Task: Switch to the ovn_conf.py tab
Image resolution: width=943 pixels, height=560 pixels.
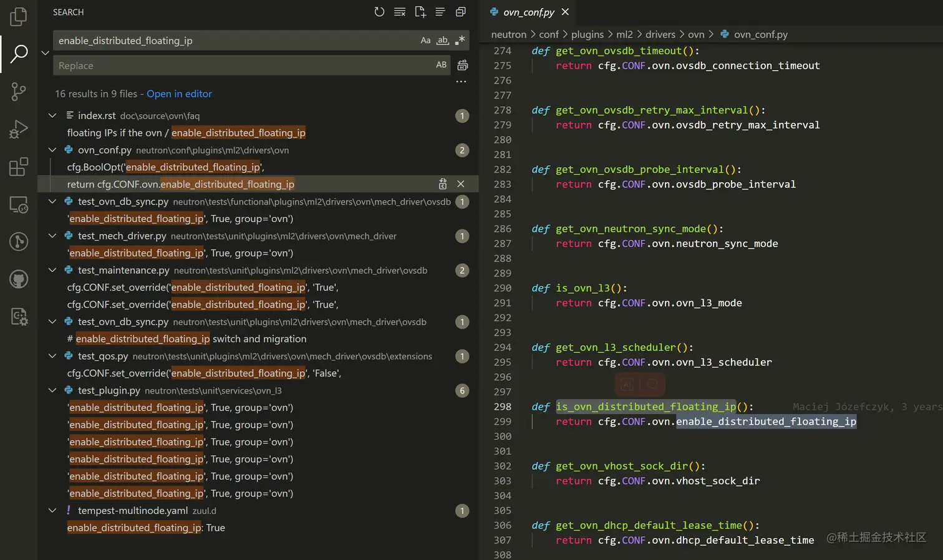Action: pos(528,12)
